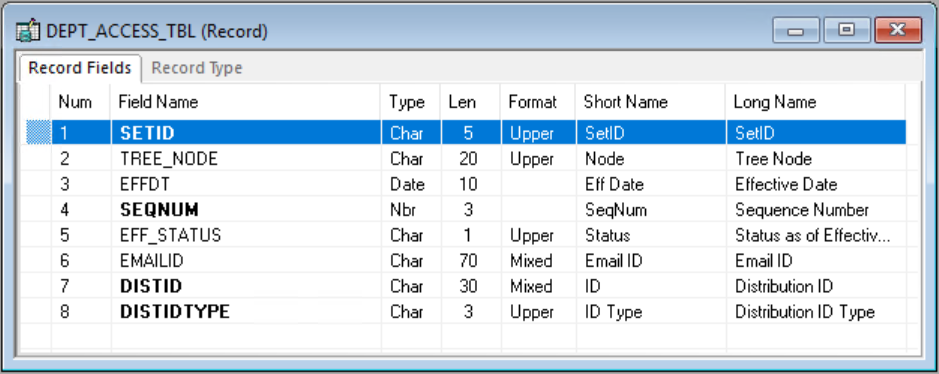Viewport: 939px width, 374px height.
Task: Select the SETID field name
Action: coord(147,133)
